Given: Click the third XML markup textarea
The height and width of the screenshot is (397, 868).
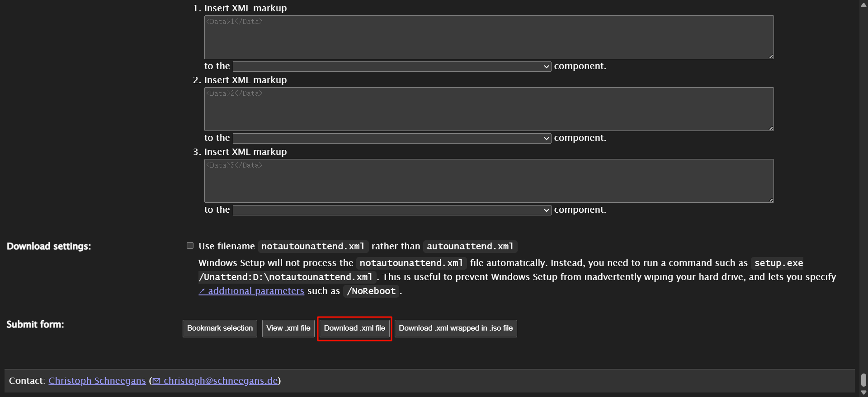Looking at the screenshot, I should point(488,181).
